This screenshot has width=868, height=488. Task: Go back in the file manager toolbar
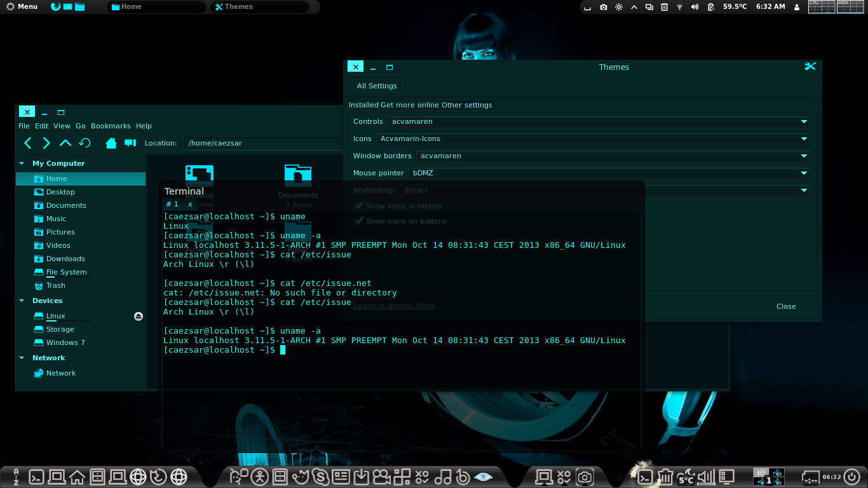tap(27, 143)
